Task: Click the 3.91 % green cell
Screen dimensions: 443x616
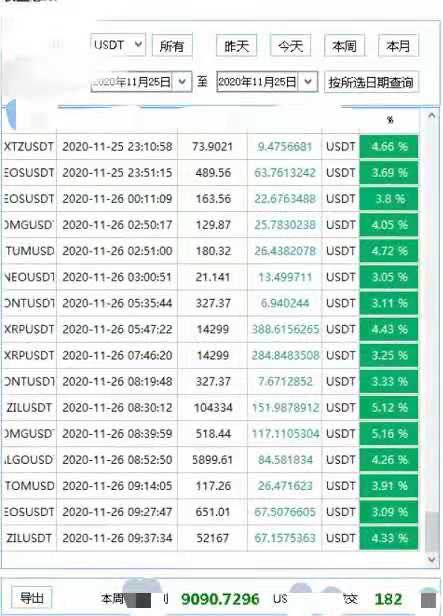Action: pyautogui.click(x=389, y=486)
